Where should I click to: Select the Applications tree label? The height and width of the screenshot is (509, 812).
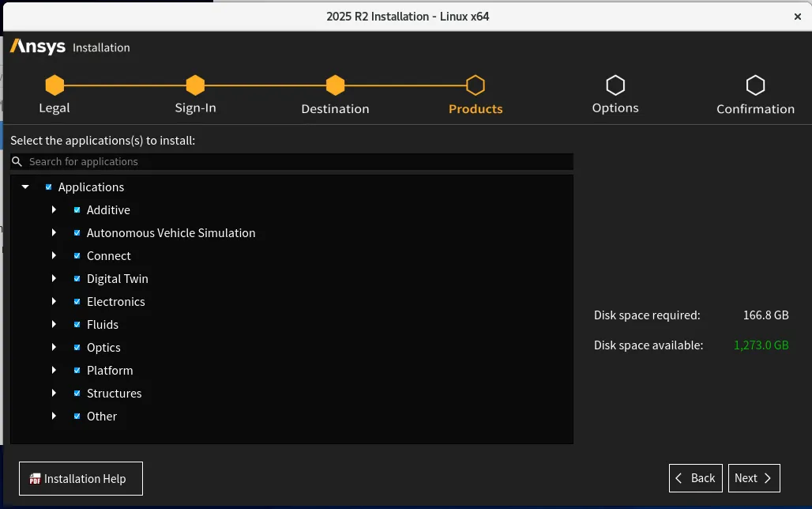[91, 187]
